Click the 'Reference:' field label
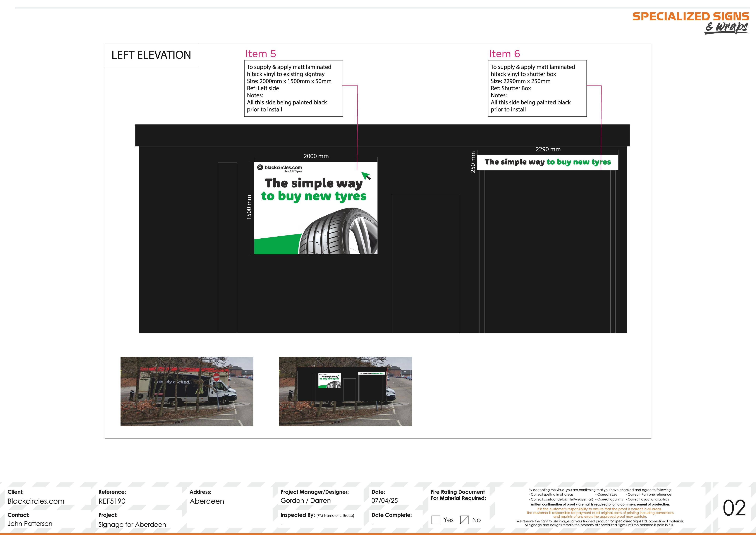This screenshot has width=756, height=535. click(x=112, y=492)
